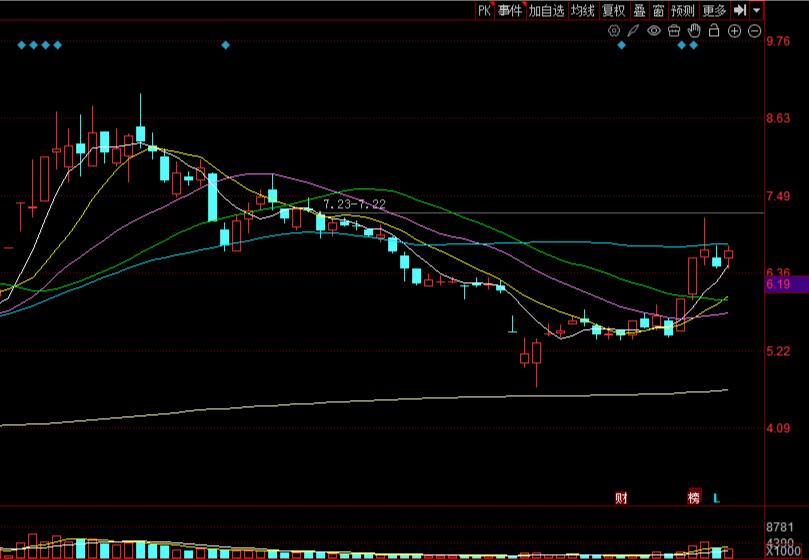Viewport: 809px width, 560px height.
Task: Click the 7.49 price axis label
Action: 778,196
